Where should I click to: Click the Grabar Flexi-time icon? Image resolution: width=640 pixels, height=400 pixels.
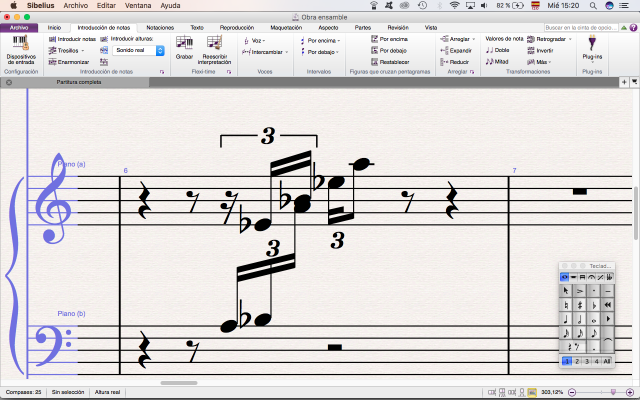click(184, 47)
